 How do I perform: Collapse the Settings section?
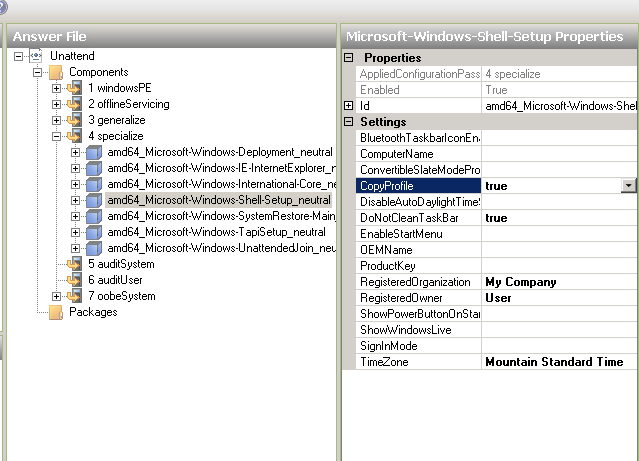click(348, 122)
